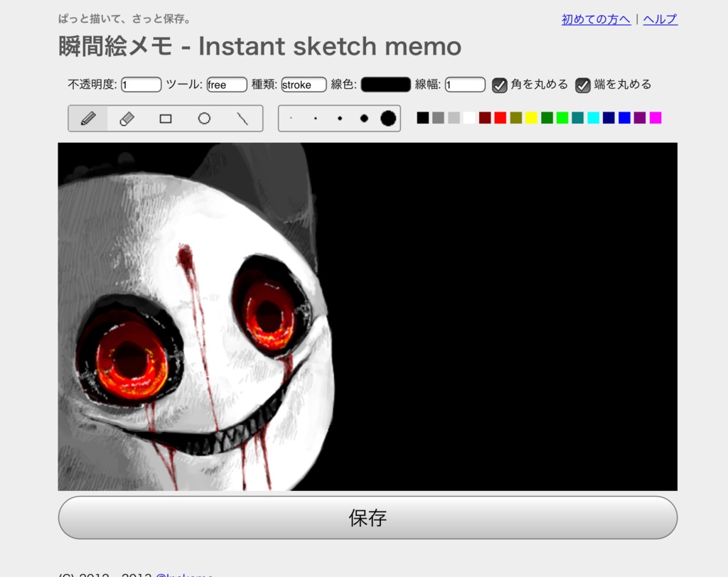Select the rectangle shape tool

click(165, 119)
